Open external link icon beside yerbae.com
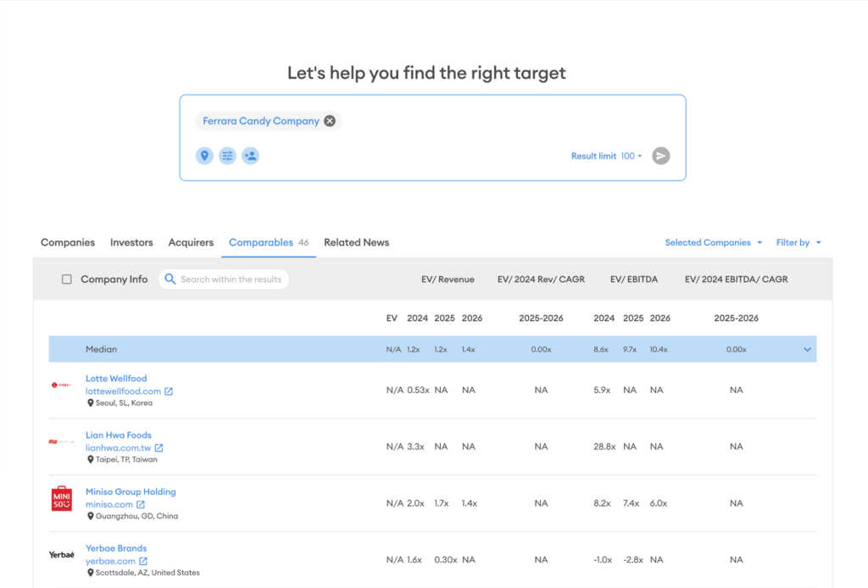This screenshot has height=588, width=868. tap(142, 561)
